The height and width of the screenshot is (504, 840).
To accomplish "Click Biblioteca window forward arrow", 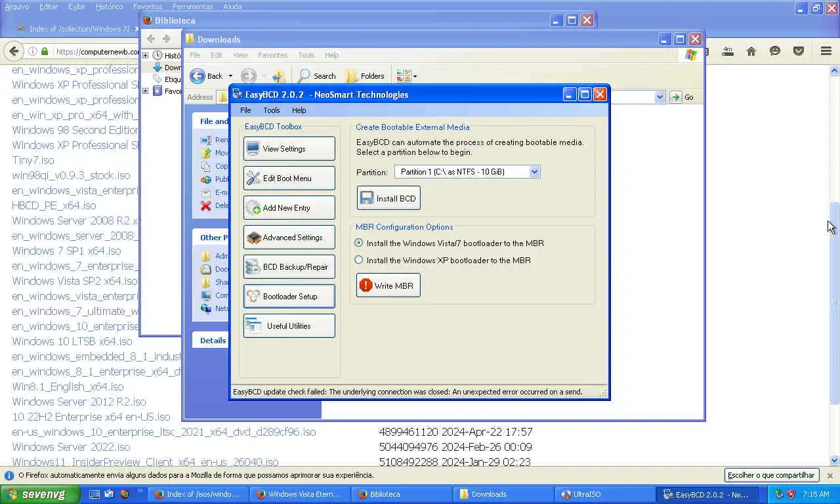I will click(167, 39).
